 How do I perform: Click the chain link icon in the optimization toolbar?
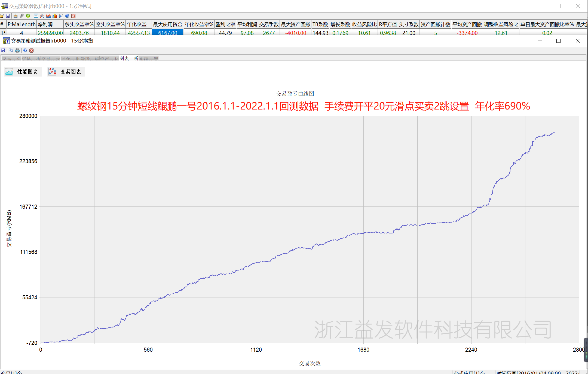point(22,16)
